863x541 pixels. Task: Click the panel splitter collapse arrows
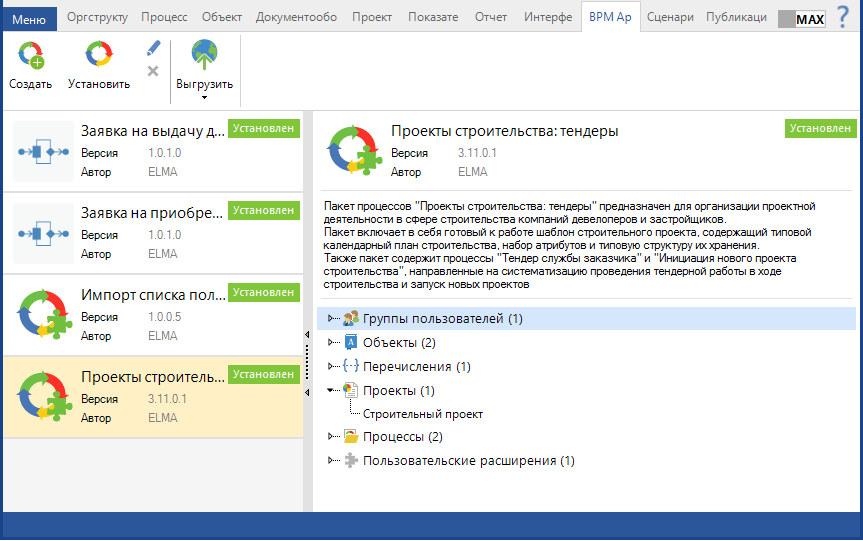[x=308, y=343]
